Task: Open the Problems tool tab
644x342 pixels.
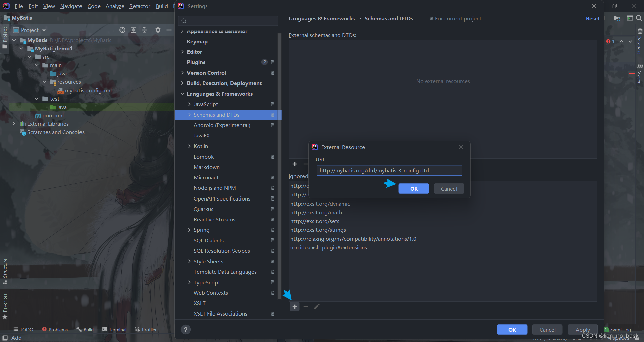Action: (x=55, y=330)
